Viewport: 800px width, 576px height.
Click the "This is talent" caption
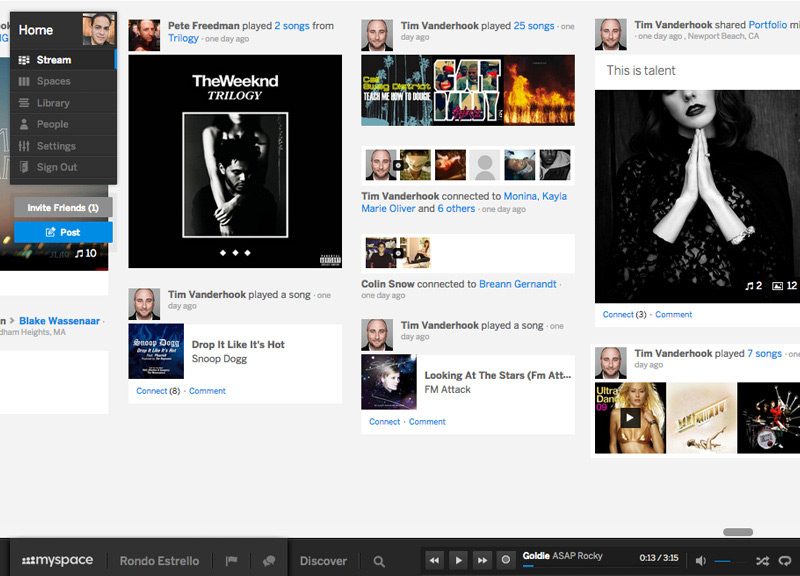tap(641, 70)
